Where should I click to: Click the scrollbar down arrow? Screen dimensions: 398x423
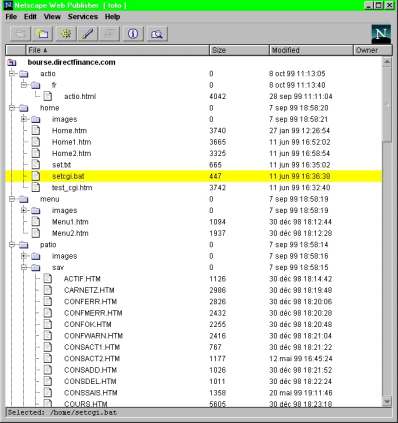tap(387, 401)
